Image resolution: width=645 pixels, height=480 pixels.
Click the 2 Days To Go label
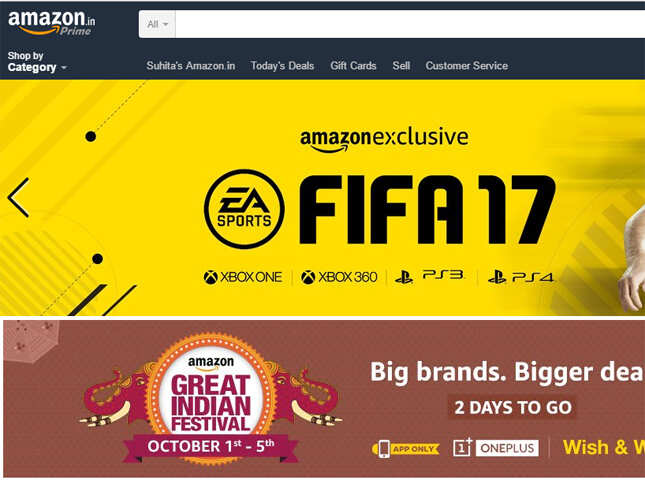point(513,408)
